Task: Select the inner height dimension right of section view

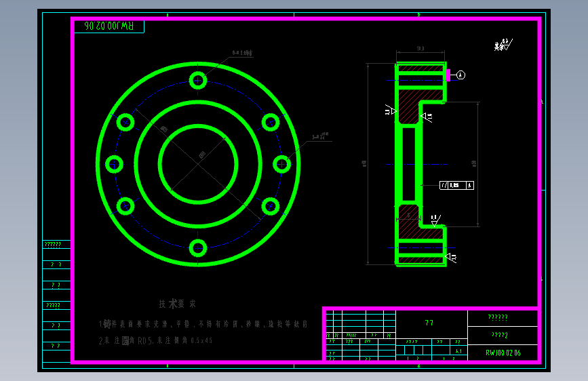Action: [474, 163]
